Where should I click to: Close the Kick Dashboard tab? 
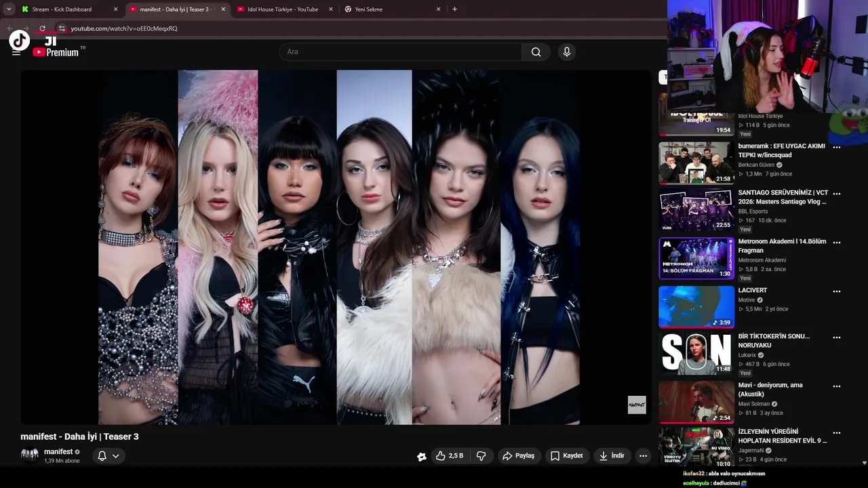coord(115,9)
